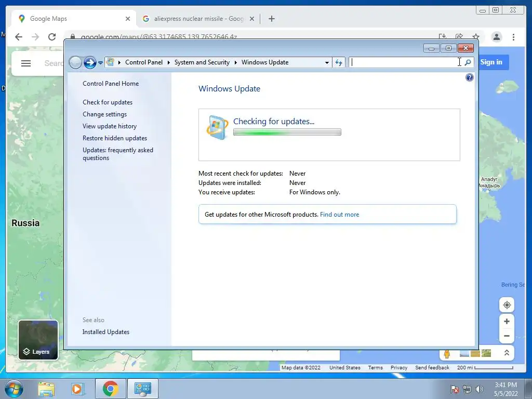The image size is (532, 399).
Task: Open Windows Update help icon
Action: point(470,78)
